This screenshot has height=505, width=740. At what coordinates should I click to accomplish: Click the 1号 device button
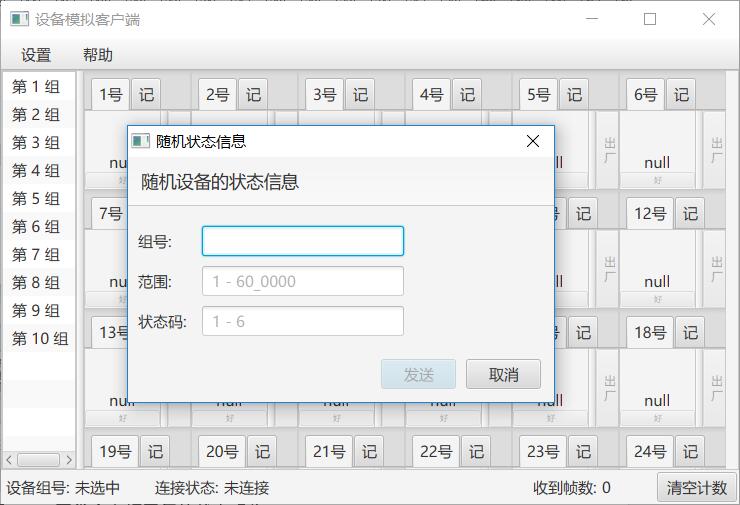click(x=110, y=94)
